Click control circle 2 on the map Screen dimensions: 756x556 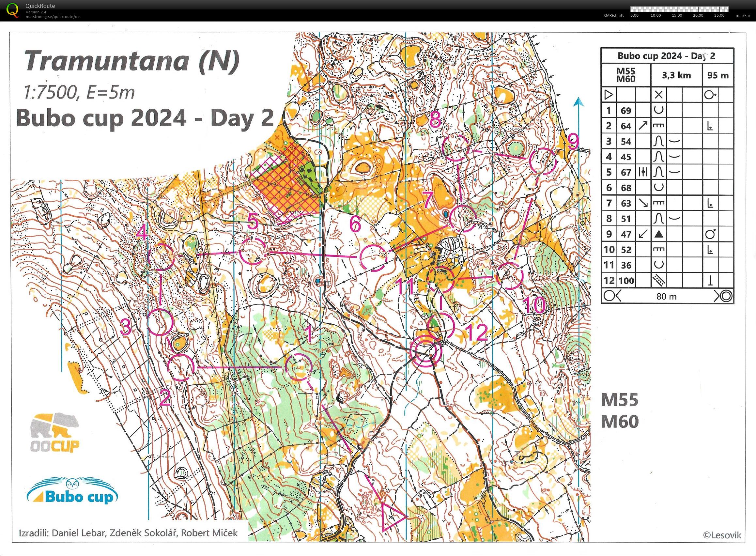[x=181, y=367]
